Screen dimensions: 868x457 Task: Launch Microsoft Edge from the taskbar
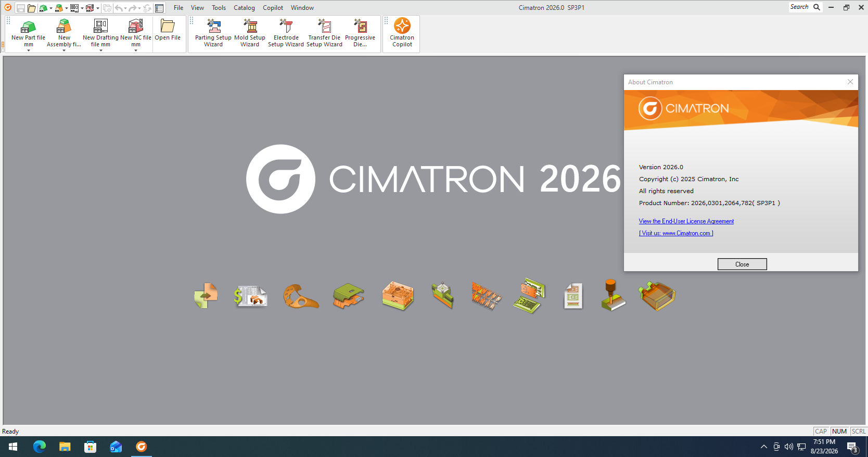point(39,447)
